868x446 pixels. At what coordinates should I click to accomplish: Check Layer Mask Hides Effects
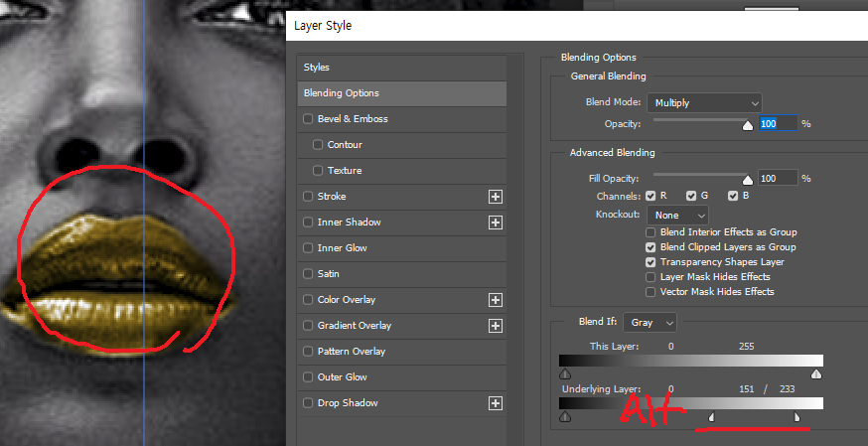point(651,277)
